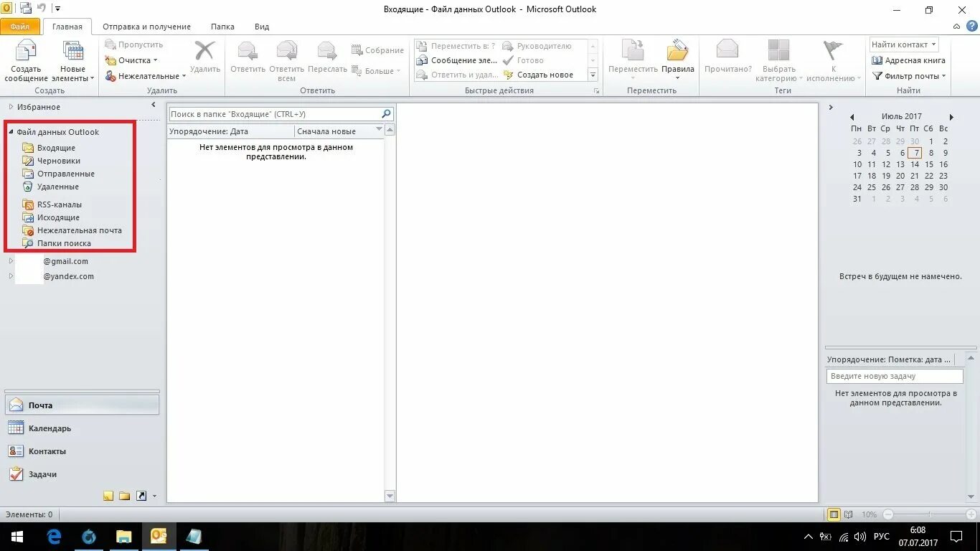The height and width of the screenshot is (551, 980).
Task: Sort by Сначала новые column header
Action: pos(339,131)
